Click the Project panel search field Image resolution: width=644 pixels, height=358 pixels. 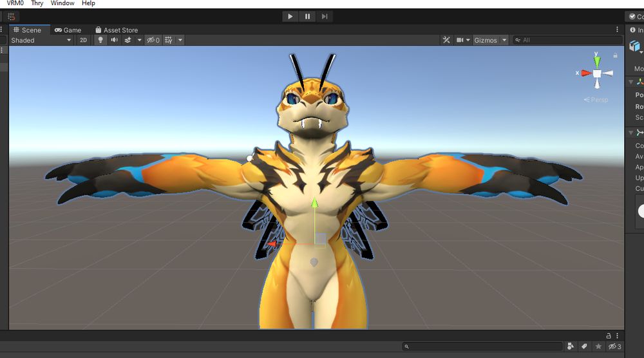click(482, 346)
